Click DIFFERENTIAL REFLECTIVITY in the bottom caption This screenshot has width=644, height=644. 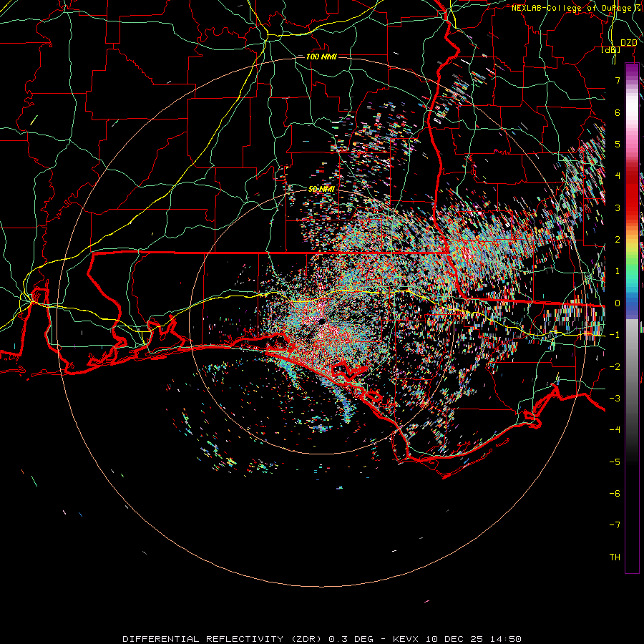203,639
